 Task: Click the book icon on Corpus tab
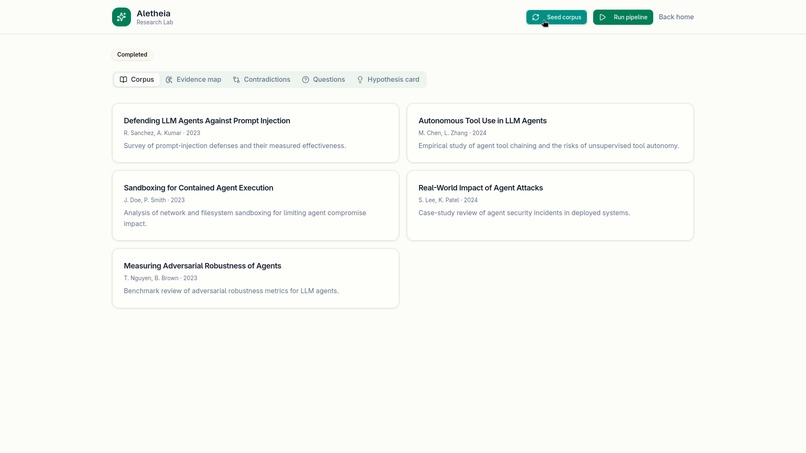pos(123,80)
